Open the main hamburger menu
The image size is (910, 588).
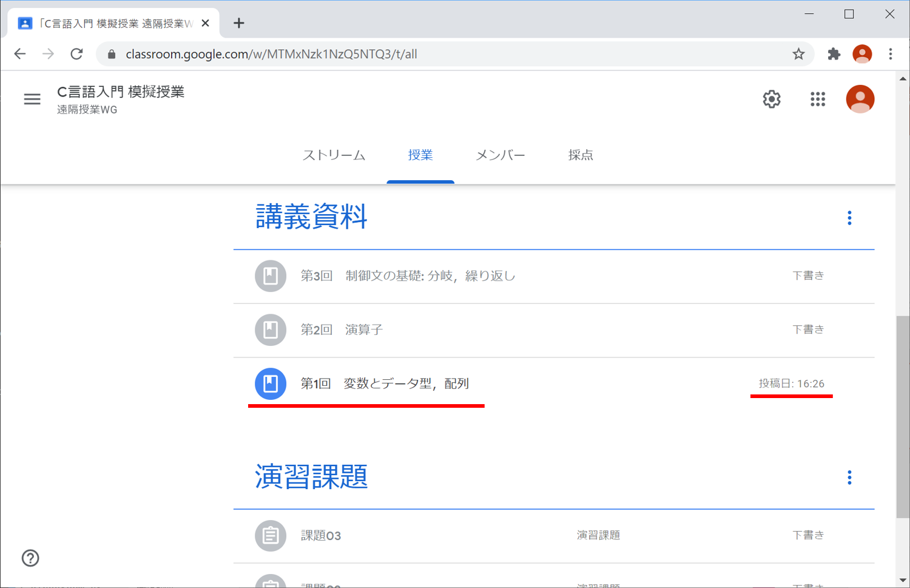pyautogui.click(x=32, y=99)
